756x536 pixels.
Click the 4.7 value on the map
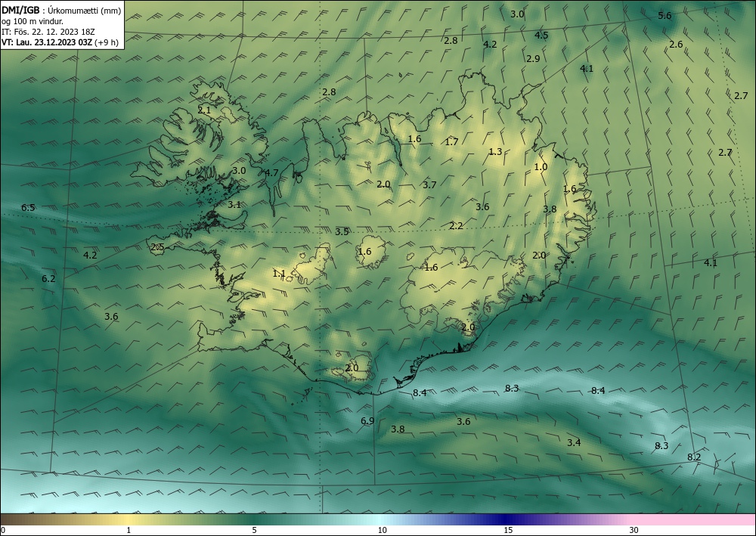tap(271, 172)
